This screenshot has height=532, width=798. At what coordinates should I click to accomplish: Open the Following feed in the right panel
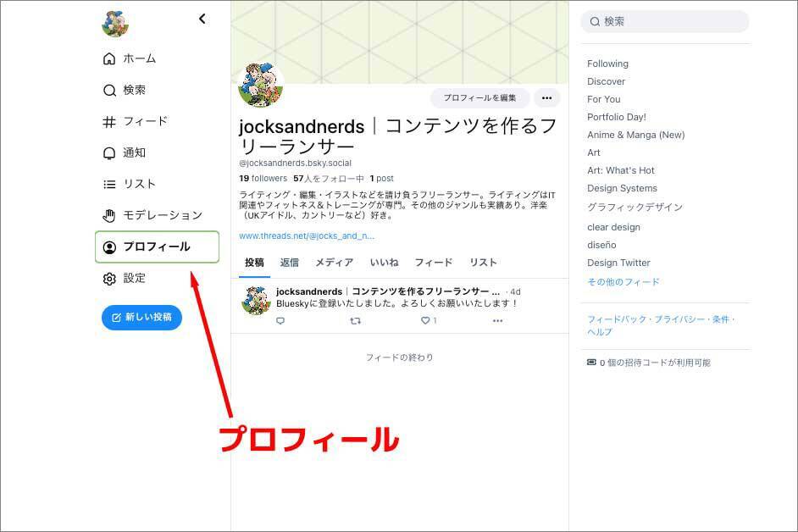click(x=607, y=64)
